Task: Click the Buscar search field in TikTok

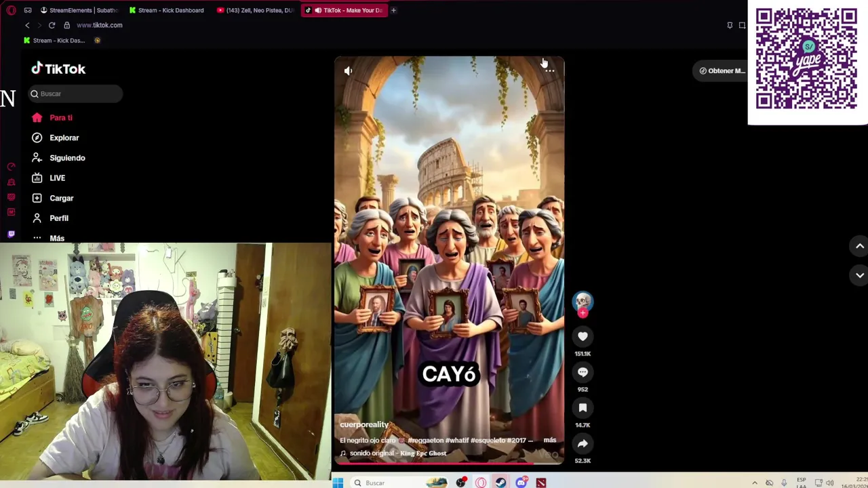Action: point(75,94)
